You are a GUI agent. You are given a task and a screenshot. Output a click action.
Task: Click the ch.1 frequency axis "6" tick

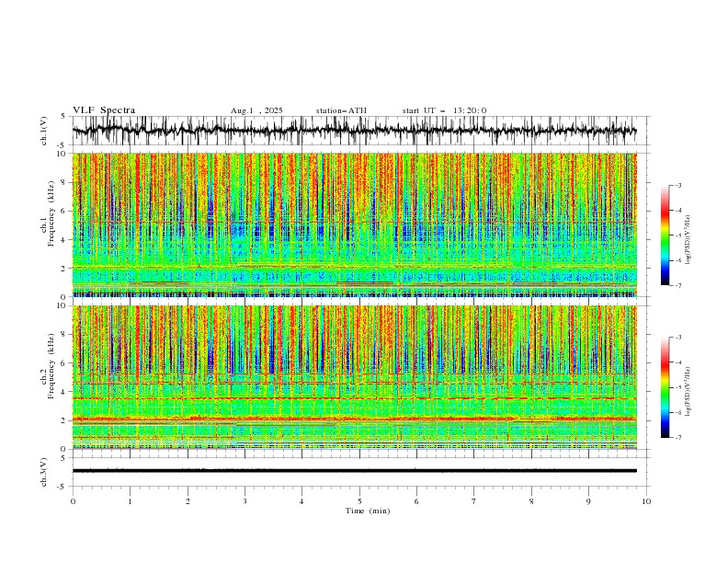pyautogui.click(x=63, y=211)
